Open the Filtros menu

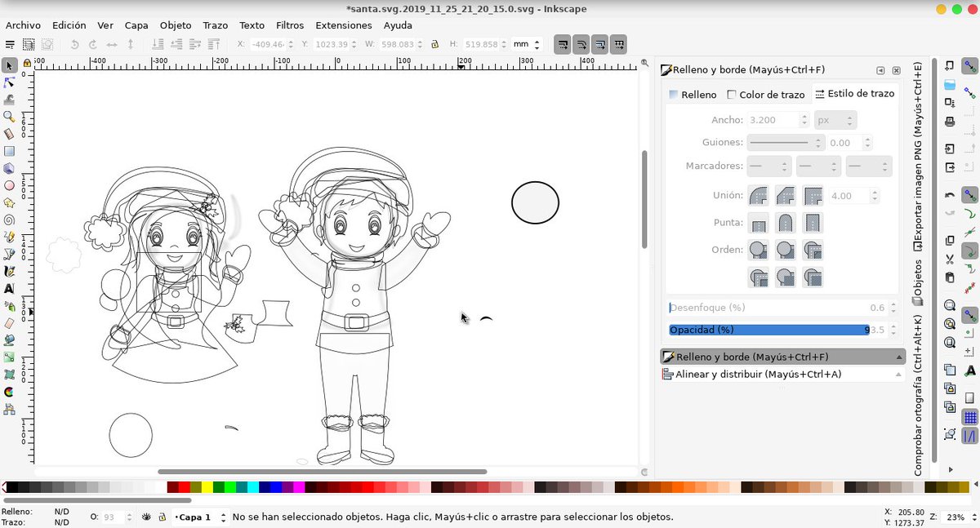[290, 25]
